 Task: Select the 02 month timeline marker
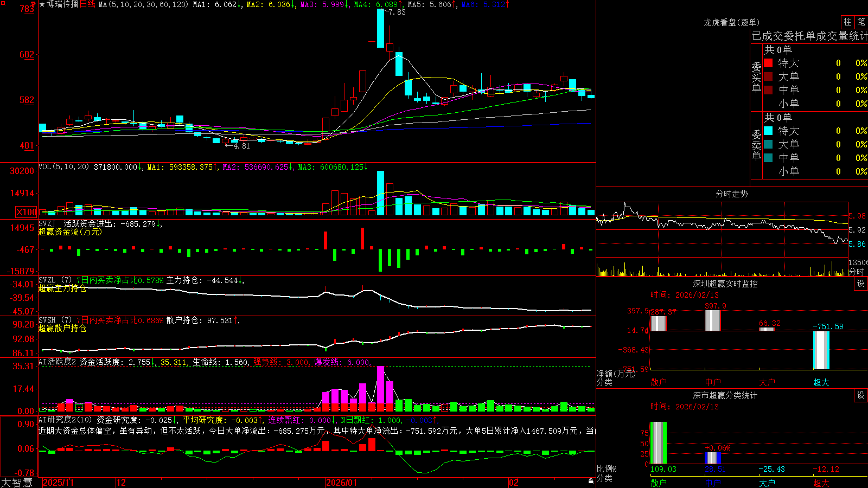(514, 483)
